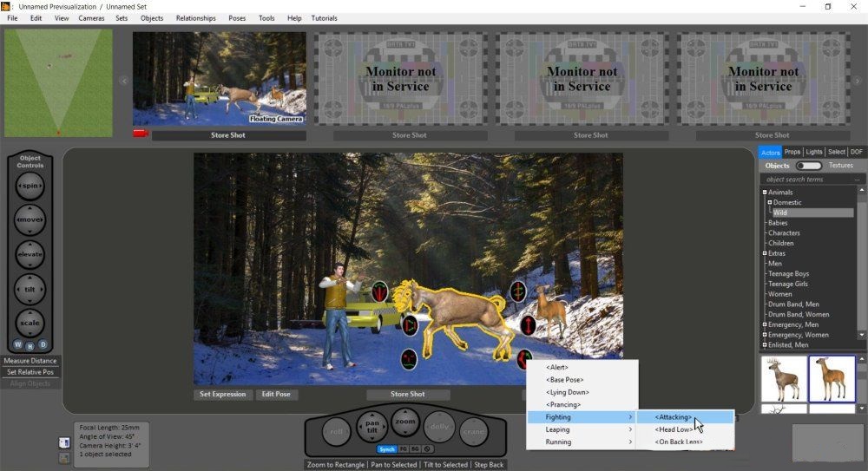Click the elevate object control dial

coord(30,255)
